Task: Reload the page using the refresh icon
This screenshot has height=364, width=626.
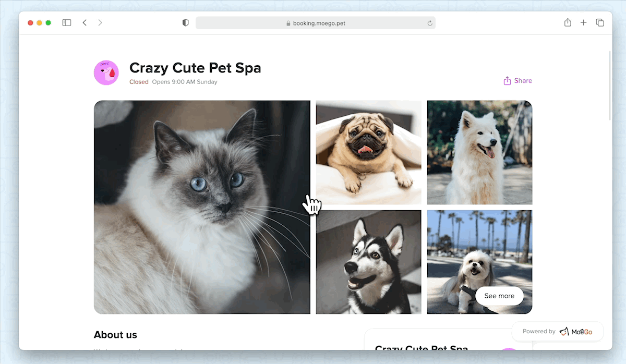Action: click(430, 23)
